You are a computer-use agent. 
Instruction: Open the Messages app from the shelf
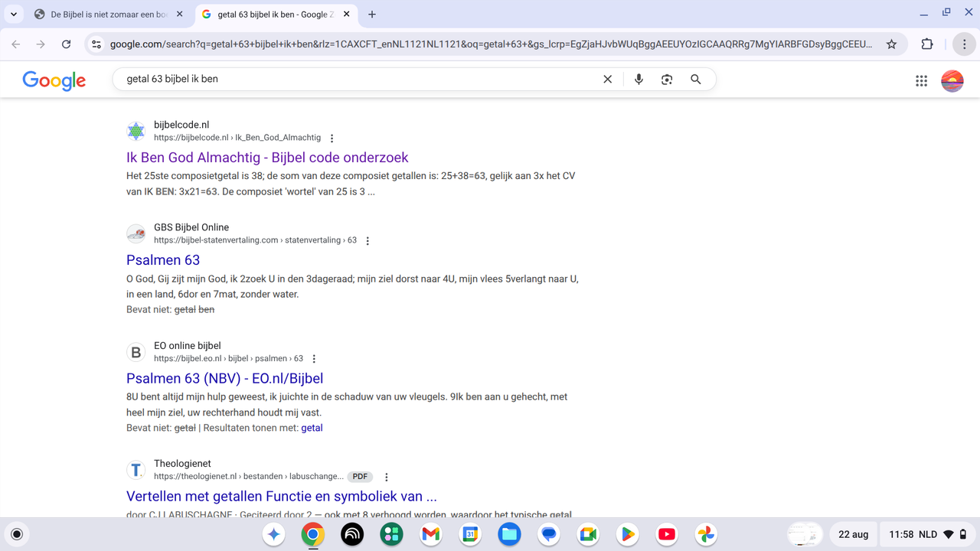point(549,534)
